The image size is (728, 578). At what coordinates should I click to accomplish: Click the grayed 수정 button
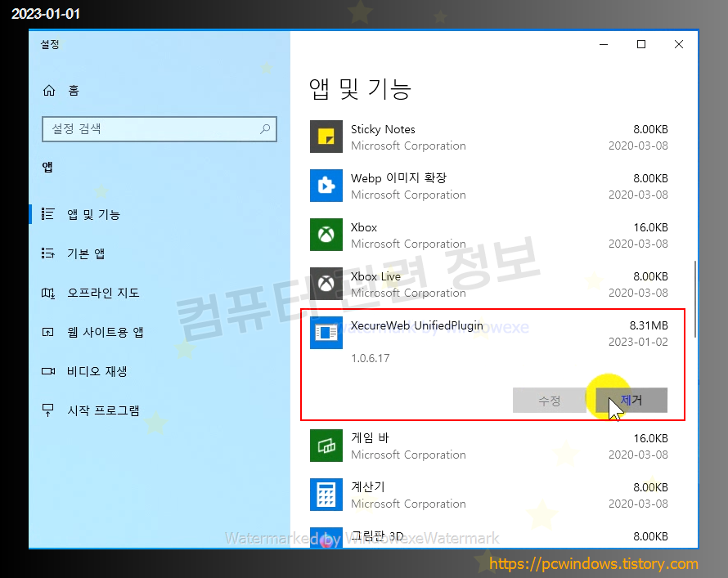click(x=549, y=401)
